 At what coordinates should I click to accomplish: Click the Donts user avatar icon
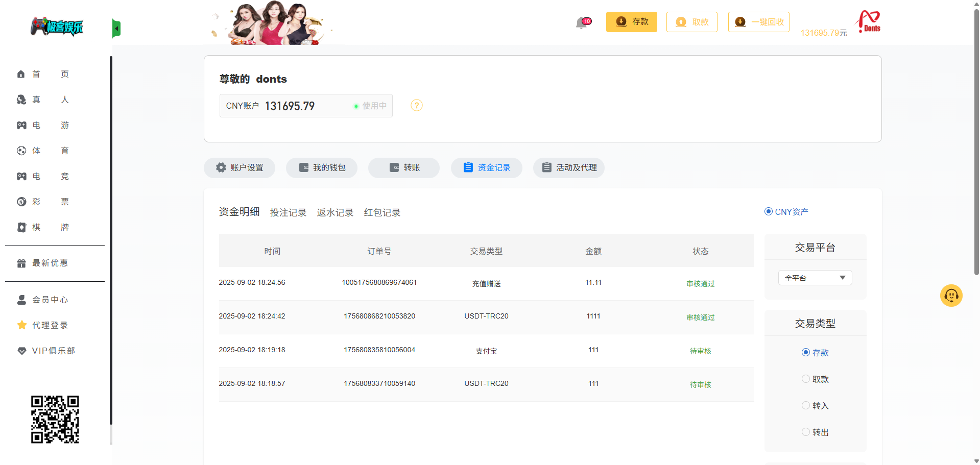tap(868, 21)
